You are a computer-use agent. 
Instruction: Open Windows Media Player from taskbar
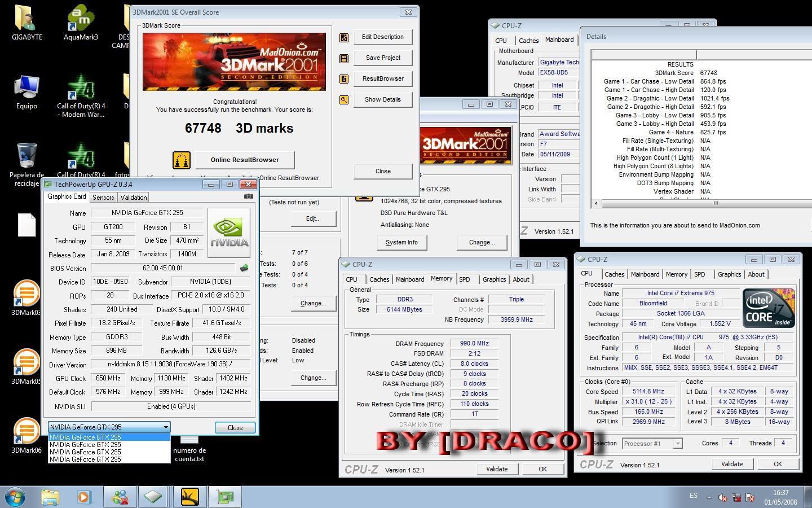pos(84,497)
